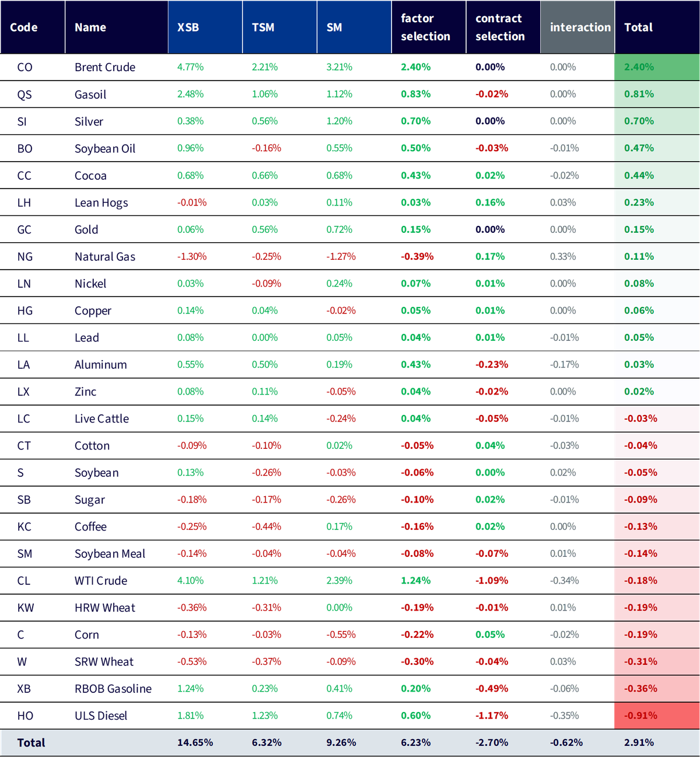Select the QS code cell
The image size is (700, 757).
click(x=24, y=95)
